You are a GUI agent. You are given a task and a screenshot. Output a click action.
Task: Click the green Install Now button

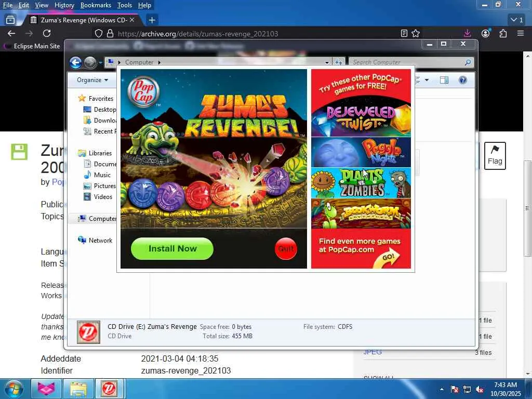pyautogui.click(x=172, y=248)
